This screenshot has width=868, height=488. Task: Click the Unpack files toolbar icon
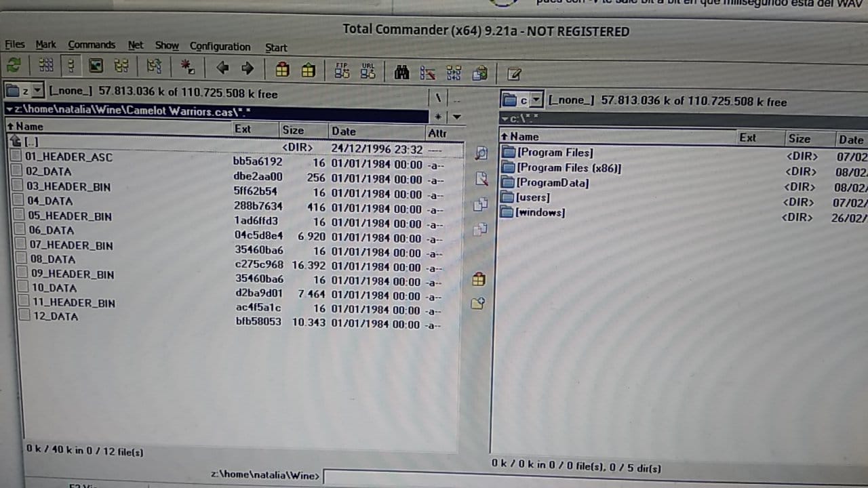point(308,70)
